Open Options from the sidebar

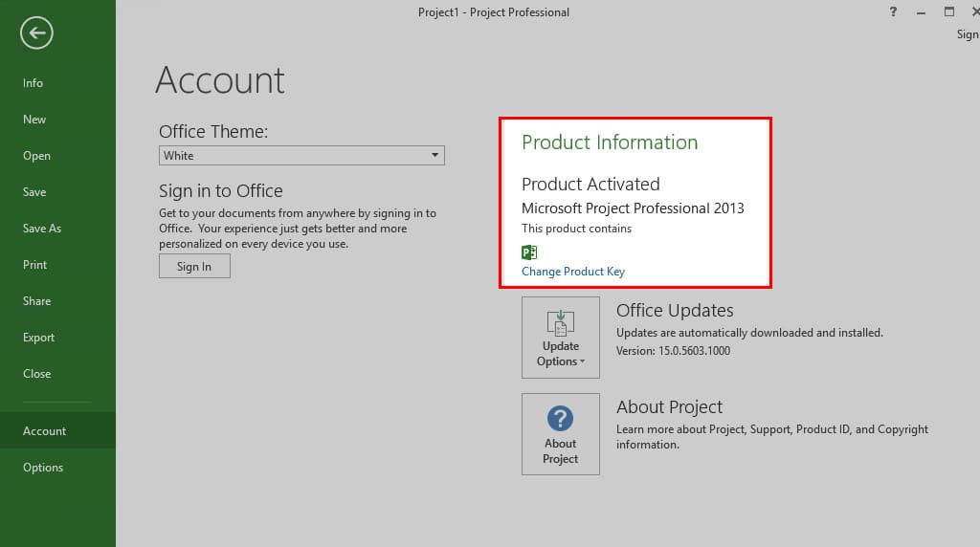tap(43, 467)
